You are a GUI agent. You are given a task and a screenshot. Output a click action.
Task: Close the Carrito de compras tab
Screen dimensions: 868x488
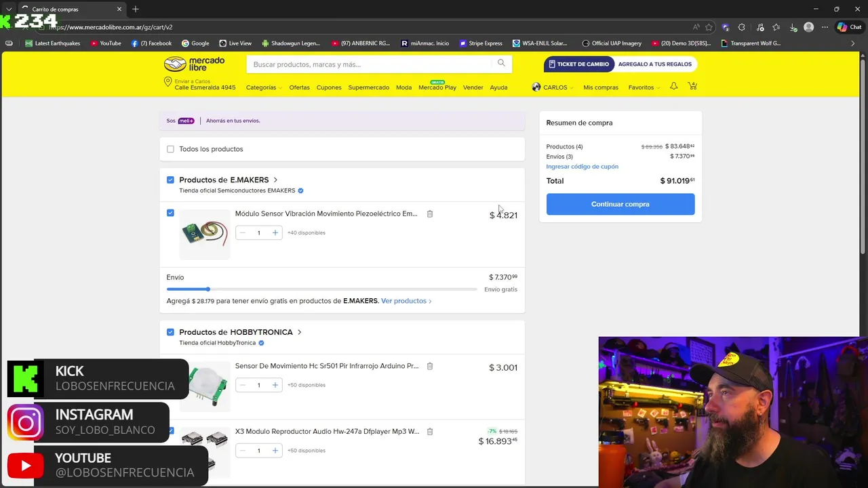119,9
